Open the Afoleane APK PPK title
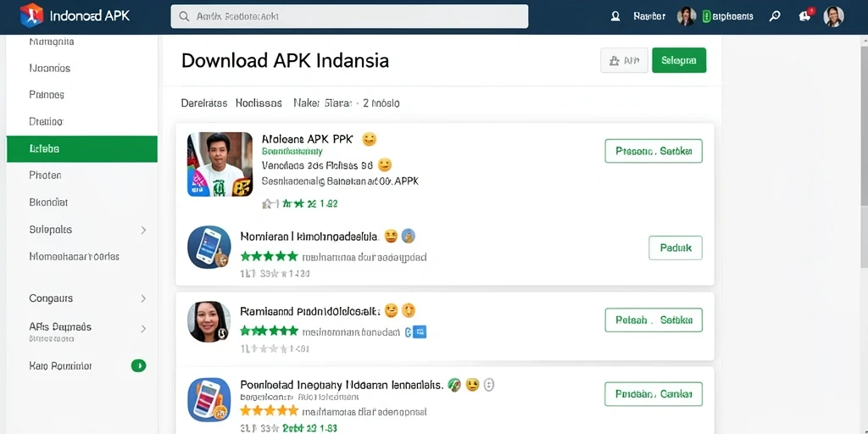Screen dimensions: 868x434 [x=307, y=139]
